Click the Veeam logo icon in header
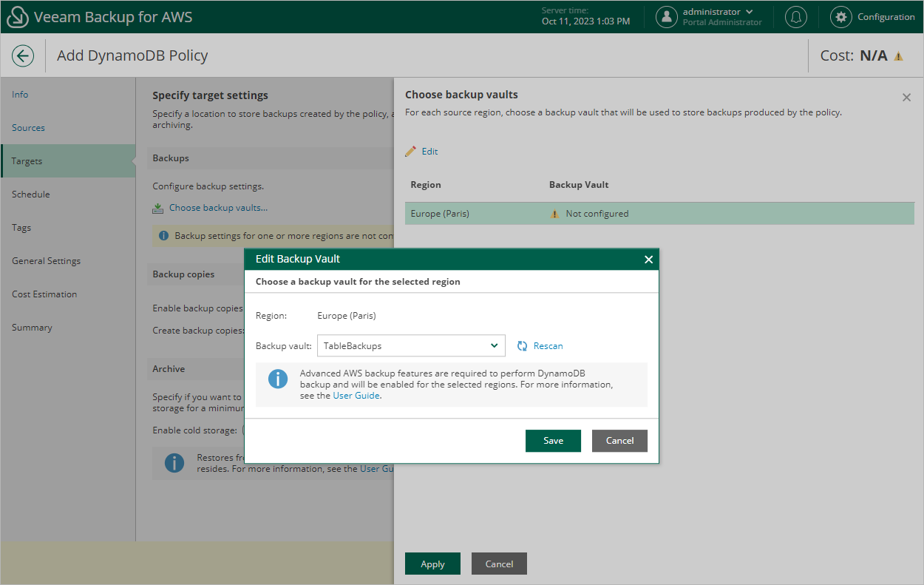Viewport: 924px width, 585px height. pyautogui.click(x=18, y=17)
